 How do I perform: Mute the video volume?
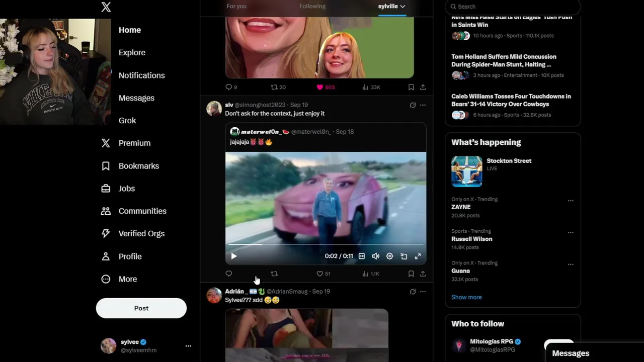pos(375,256)
